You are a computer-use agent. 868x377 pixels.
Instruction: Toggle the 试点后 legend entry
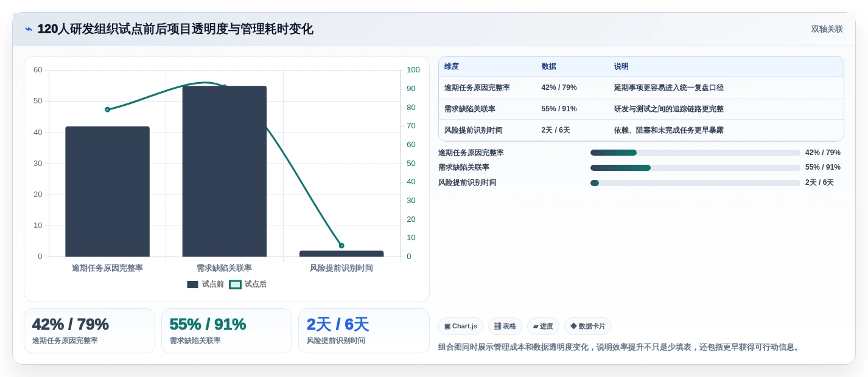[x=248, y=284]
